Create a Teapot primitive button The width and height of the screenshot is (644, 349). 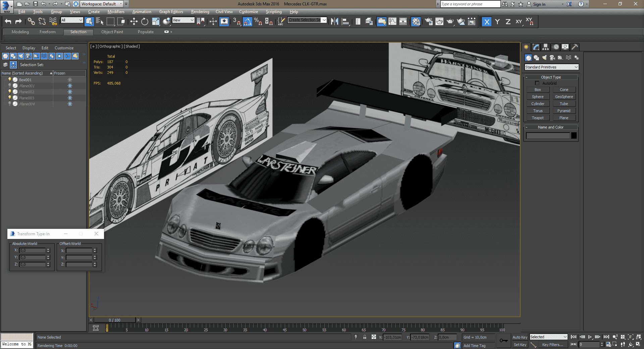point(538,118)
